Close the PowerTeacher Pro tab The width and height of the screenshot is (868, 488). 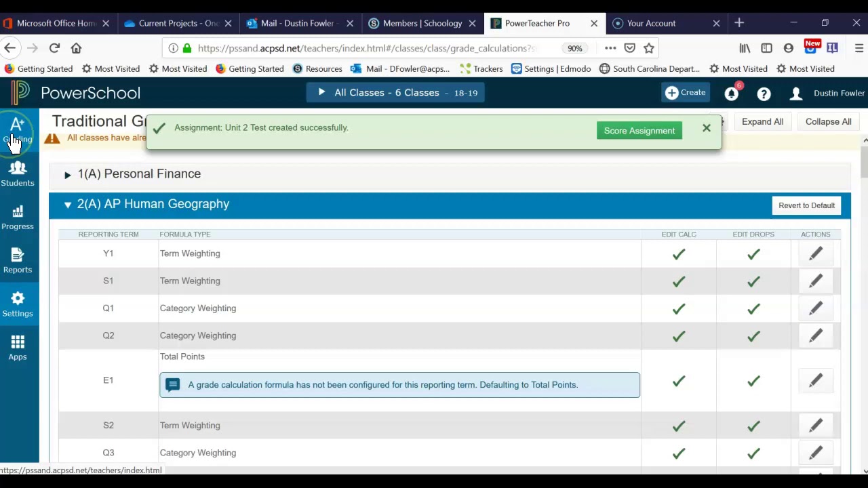pos(594,23)
